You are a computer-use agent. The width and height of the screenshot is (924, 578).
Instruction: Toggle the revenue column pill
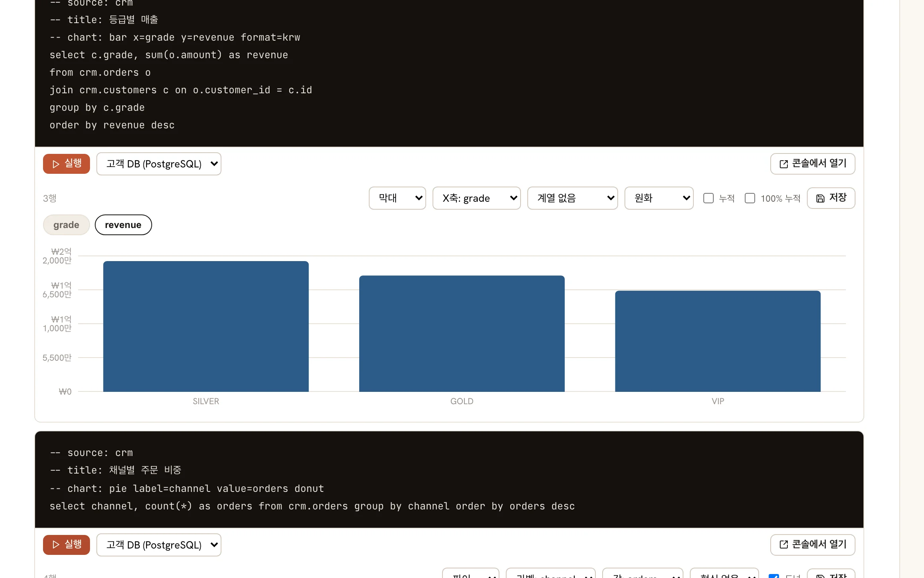123,225
